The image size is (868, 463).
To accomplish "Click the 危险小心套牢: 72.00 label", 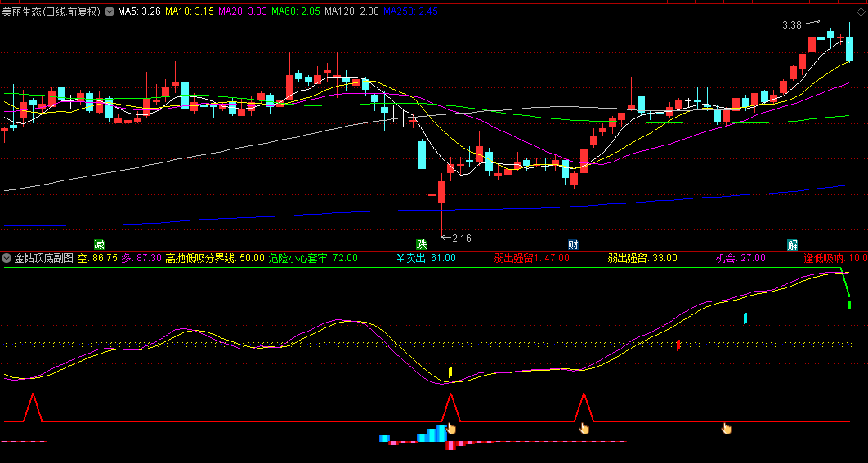I will click(313, 258).
